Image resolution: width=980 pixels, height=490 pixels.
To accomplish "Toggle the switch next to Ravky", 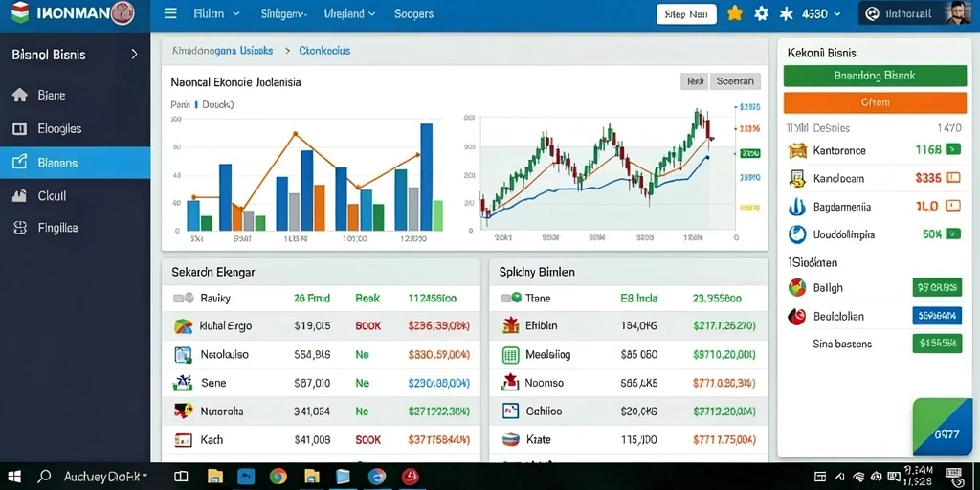I will [x=183, y=299].
